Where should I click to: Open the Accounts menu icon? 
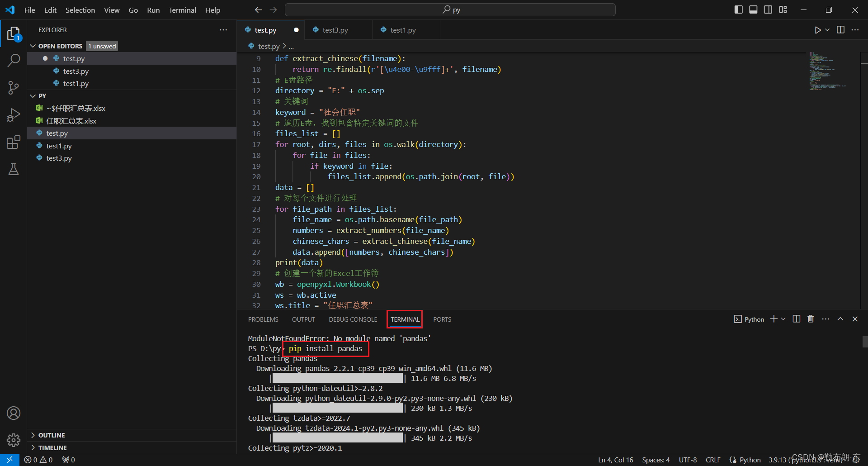point(14,413)
